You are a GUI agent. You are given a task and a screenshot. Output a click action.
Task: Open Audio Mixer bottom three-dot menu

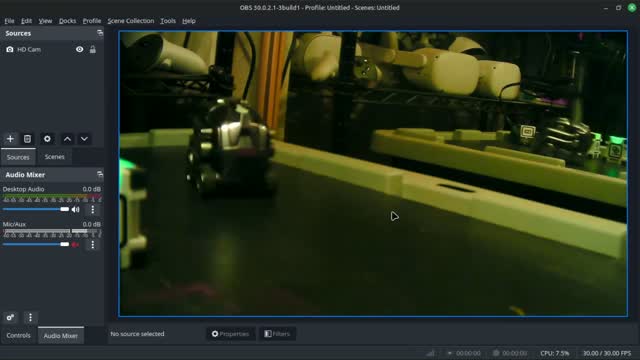pos(30,317)
